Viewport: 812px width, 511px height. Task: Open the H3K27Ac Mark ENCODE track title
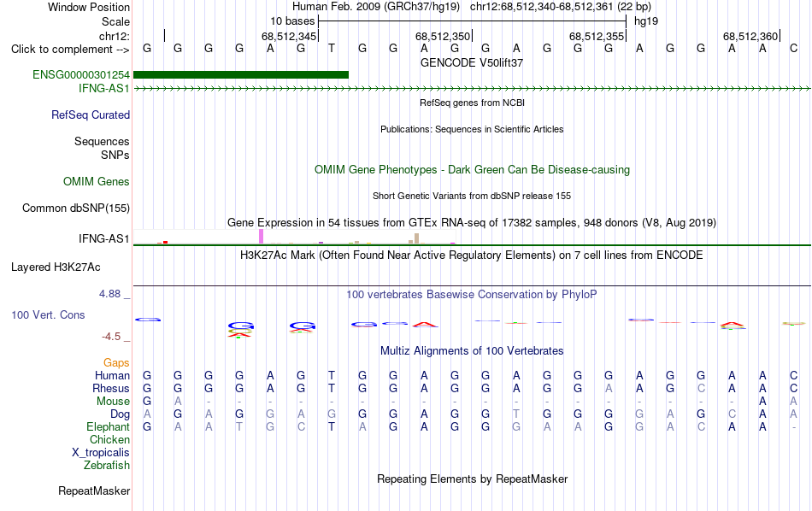pyautogui.click(x=472, y=255)
